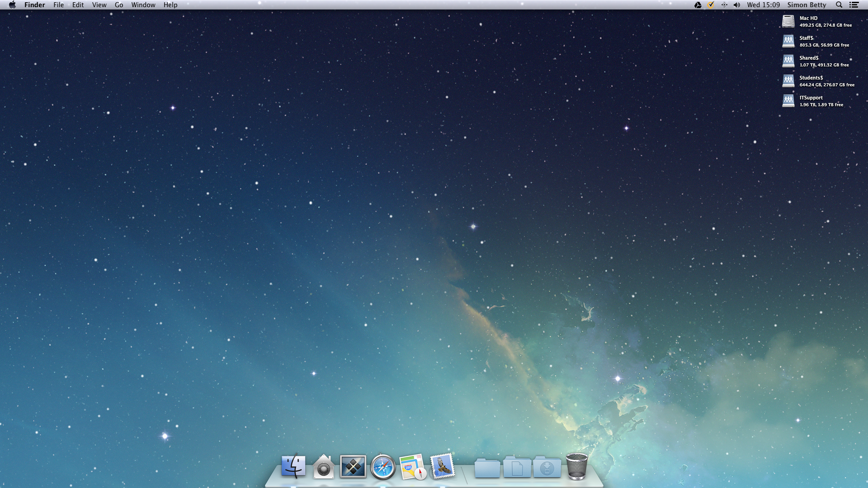This screenshot has width=868, height=488.
Task: Open the Bluetooth status menu
Action: point(724,5)
